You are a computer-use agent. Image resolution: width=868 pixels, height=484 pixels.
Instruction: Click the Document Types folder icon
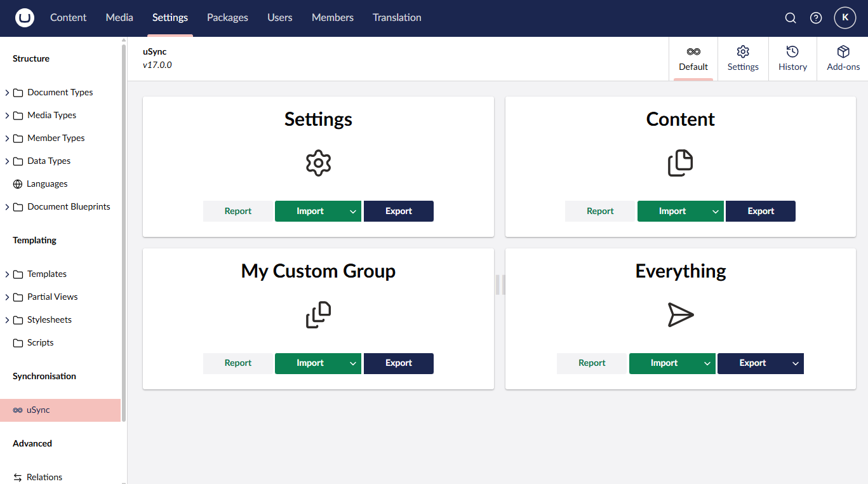pyautogui.click(x=18, y=93)
